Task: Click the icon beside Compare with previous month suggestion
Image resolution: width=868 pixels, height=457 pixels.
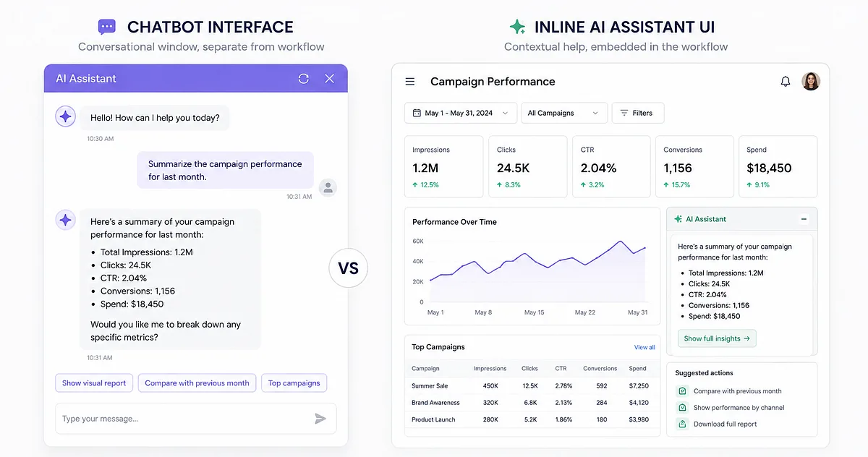Action: click(681, 391)
